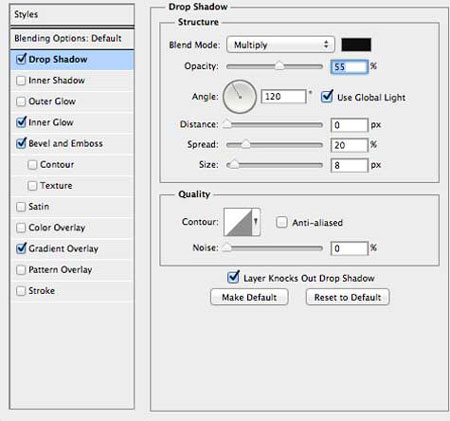Click the Opacity value field
450x421 pixels.
click(349, 67)
